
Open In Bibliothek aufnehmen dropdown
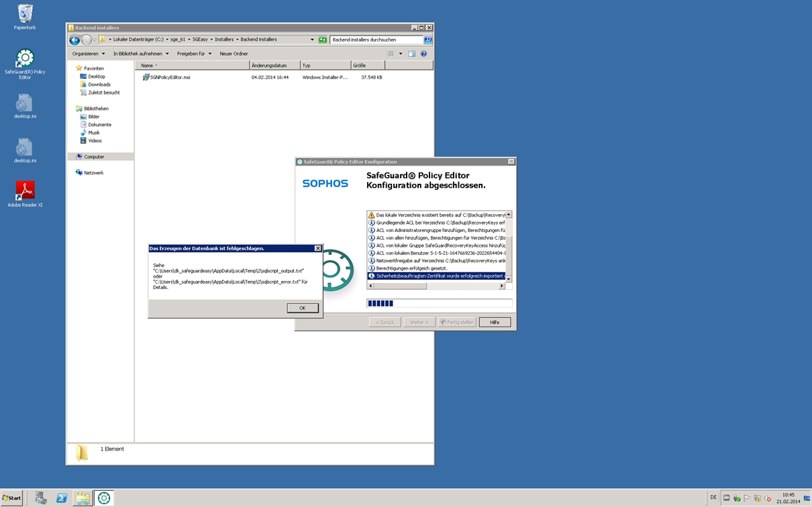tap(141, 54)
